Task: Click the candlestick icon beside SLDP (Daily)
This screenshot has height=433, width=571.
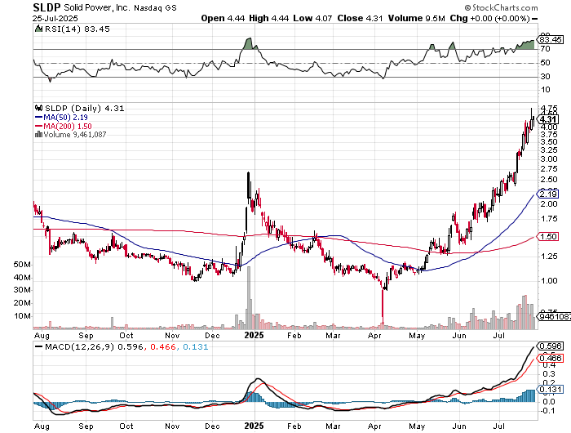Action: pos(38,108)
